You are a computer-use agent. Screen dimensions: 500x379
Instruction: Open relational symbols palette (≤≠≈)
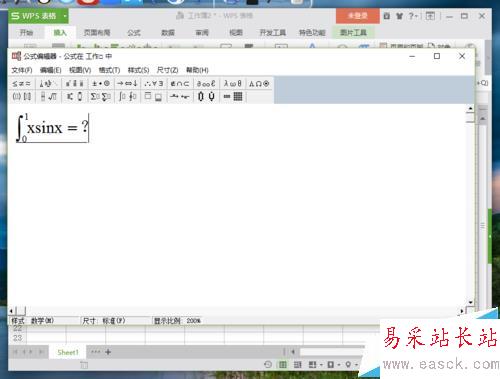[x=21, y=84]
